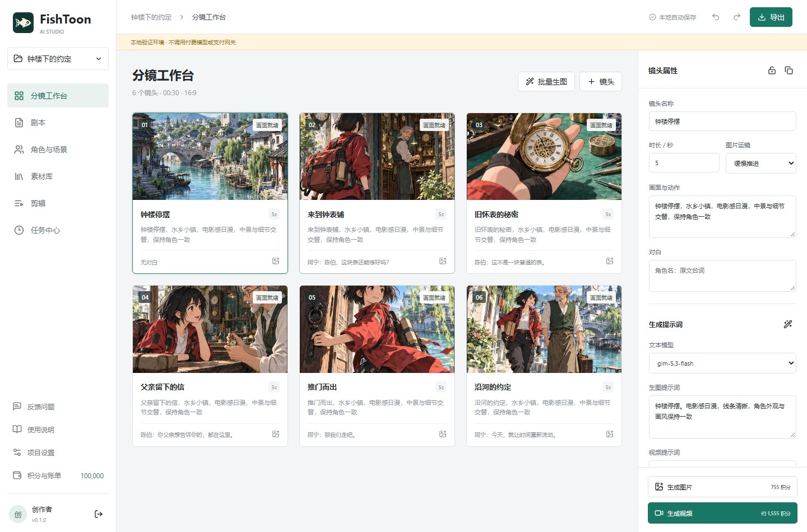The image size is (807, 532).
Task: Click 钟楼下的约定 breadcrumb link
Action: (151, 17)
